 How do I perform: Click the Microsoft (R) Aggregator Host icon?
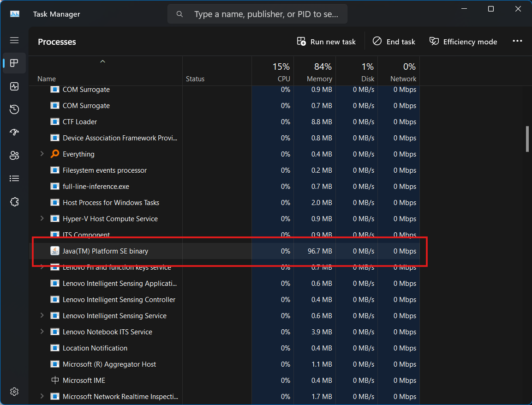coord(54,364)
